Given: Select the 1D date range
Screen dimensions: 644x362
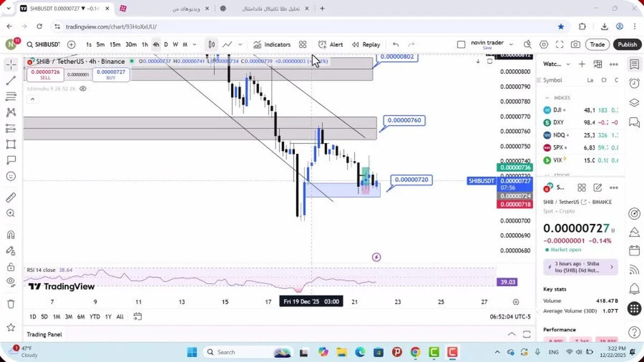Looking at the screenshot, I should point(33,316).
